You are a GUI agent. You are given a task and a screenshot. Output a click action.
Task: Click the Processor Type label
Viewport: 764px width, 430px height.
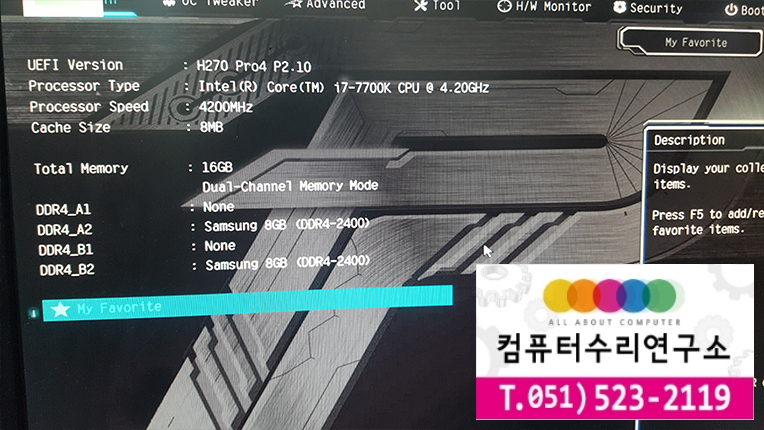tap(84, 86)
